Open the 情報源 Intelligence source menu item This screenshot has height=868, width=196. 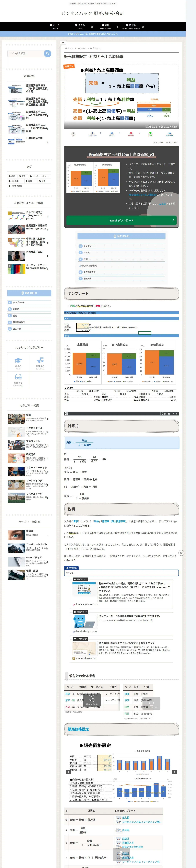coord(131,27)
